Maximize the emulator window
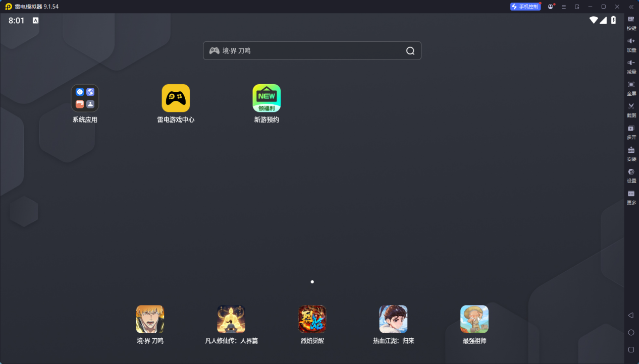This screenshot has width=639, height=364. tap(603, 7)
